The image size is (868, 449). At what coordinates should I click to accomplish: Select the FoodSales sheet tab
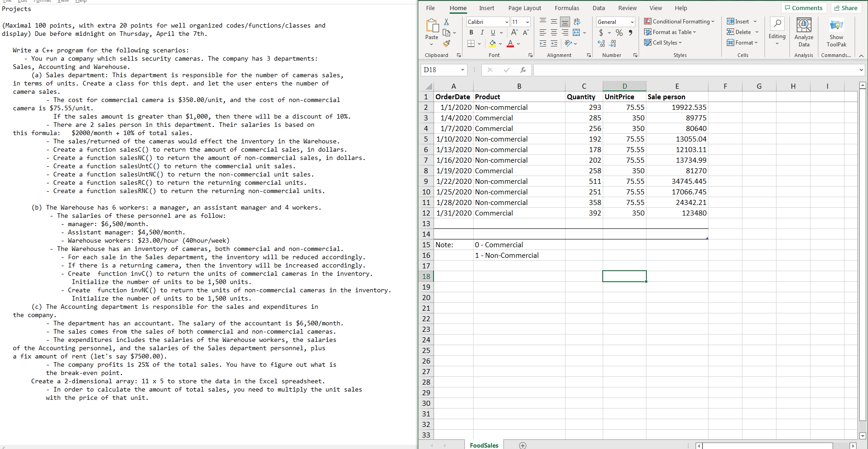(x=484, y=444)
